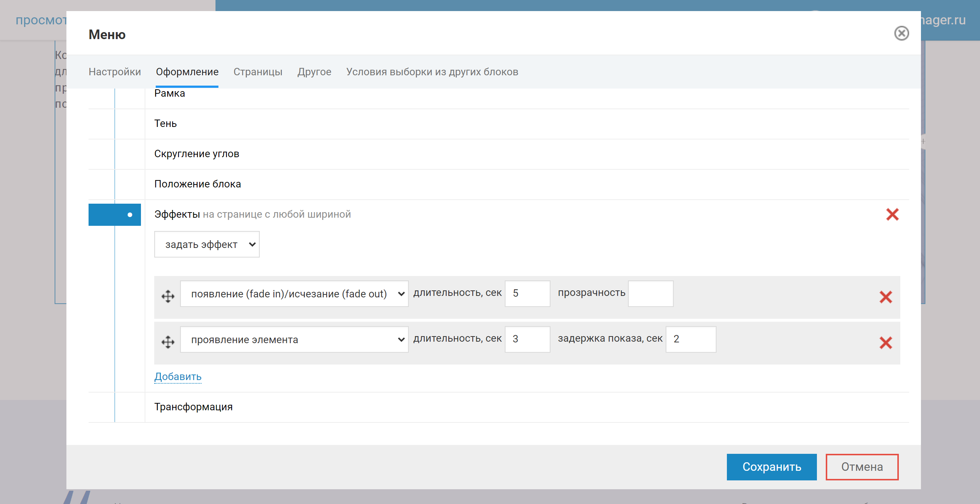980x504 pixels.
Task: Open Условия выборки из других блоков tab
Action: point(432,72)
